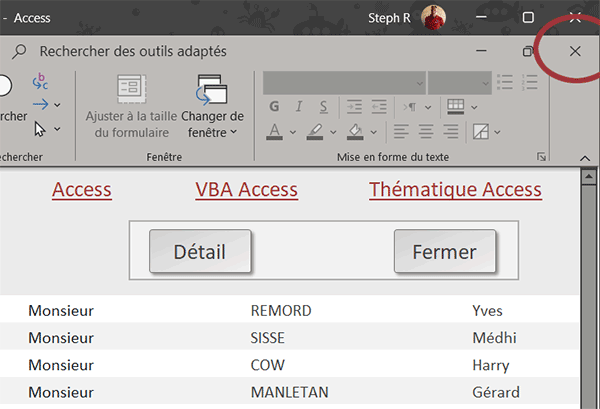Image resolution: width=600 pixels, height=409 pixels.
Task: Click the increase indent icon
Action: (354, 107)
